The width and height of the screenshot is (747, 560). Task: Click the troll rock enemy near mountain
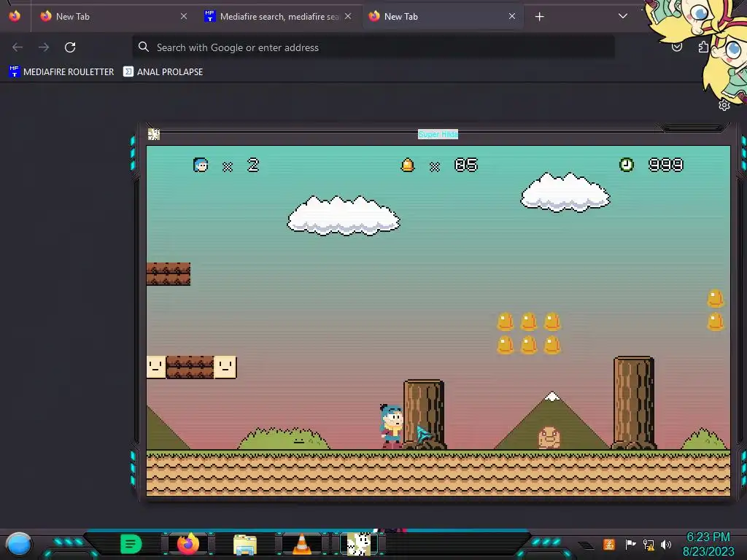point(549,437)
